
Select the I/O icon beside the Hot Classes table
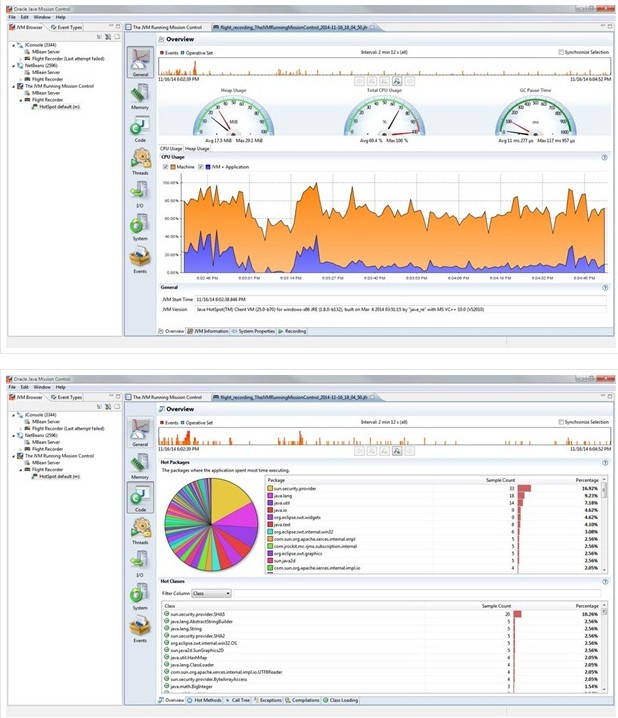click(x=140, y=570)
